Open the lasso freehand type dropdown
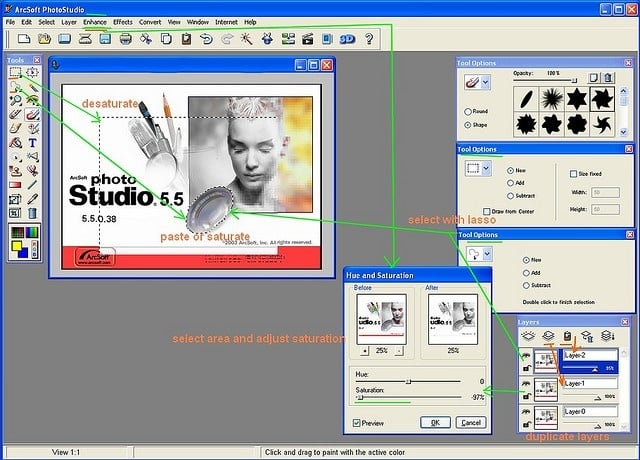Image resolution: width=640 pixels, height=460 pixels. pyautogui.click(x=487, y=254)
